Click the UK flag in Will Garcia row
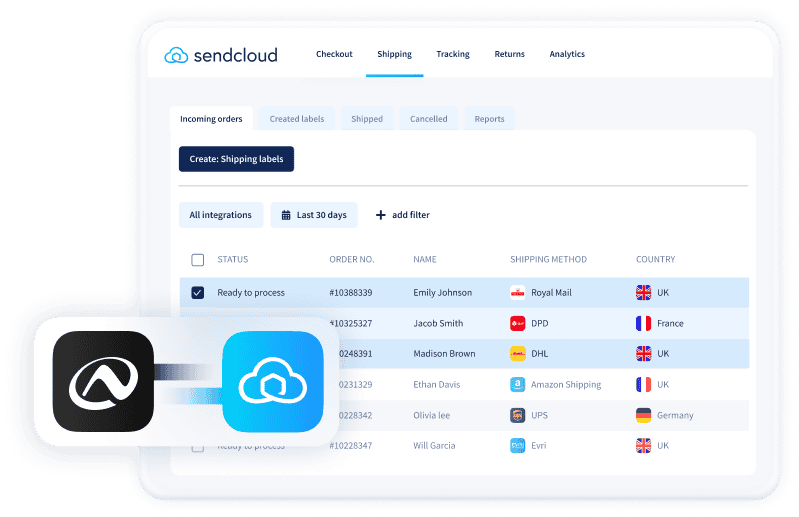Screen dimensions: 799x517 coord(643,446)
